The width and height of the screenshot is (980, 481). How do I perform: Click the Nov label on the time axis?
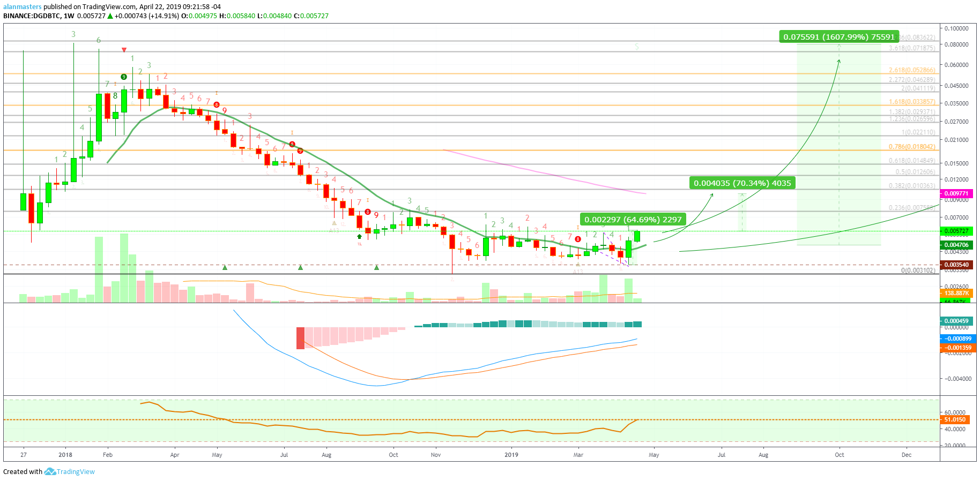(436, 455)
